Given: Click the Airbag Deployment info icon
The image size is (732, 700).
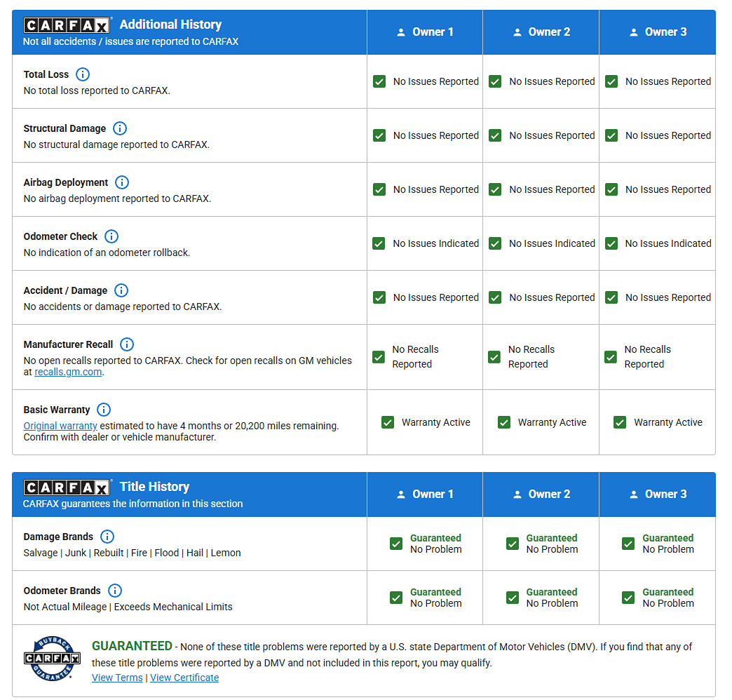Looking at the screenshot, I should [x=122, y=182].
